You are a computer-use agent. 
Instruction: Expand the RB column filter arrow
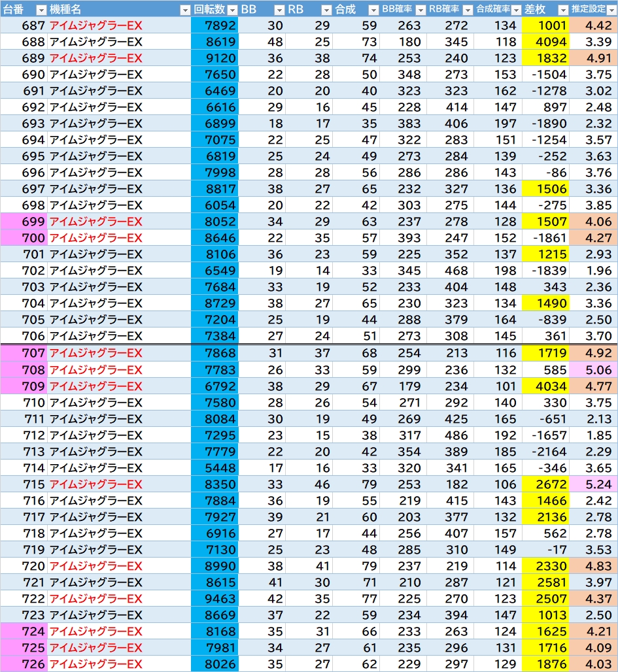(x=326, y=9)
